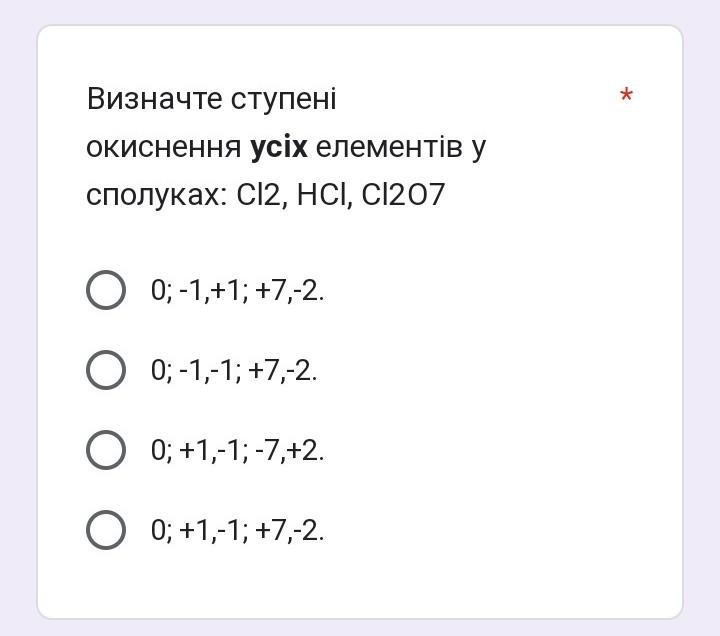Click the answer text '0; +1,-1; +7,-2.'

237,530
